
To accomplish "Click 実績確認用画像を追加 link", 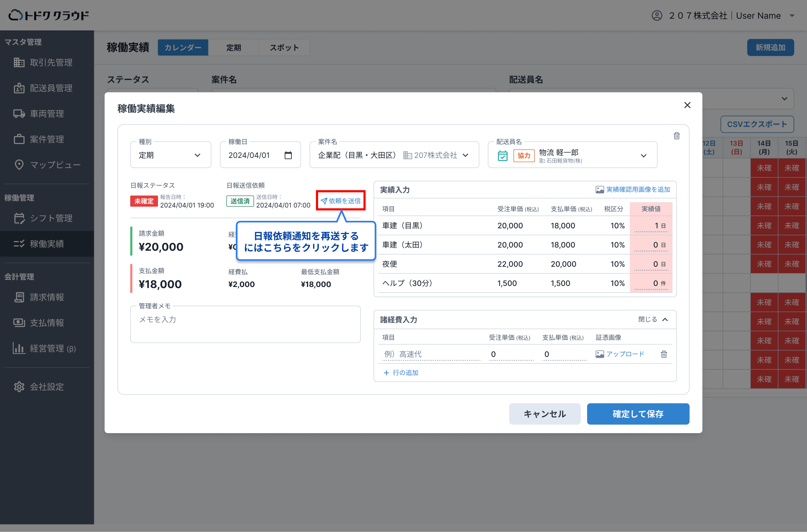I will pyautogui.click(x=633, y=190).
